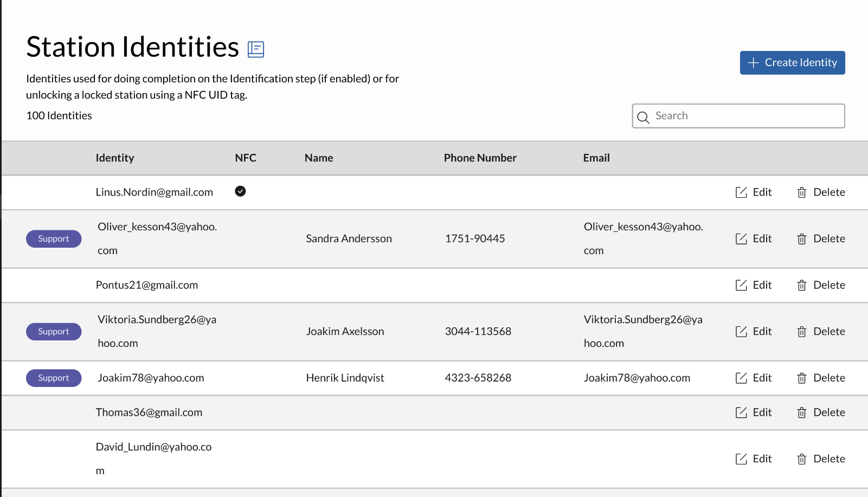Select phone number 1751-90445
Viewport: 868px width, 497px height.
[x=475, y=239]
